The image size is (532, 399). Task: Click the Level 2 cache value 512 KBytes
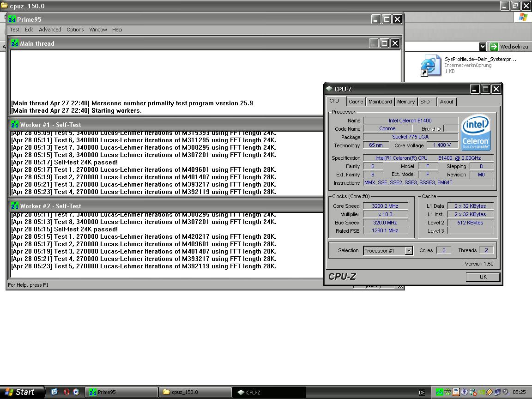click(470, 223)
